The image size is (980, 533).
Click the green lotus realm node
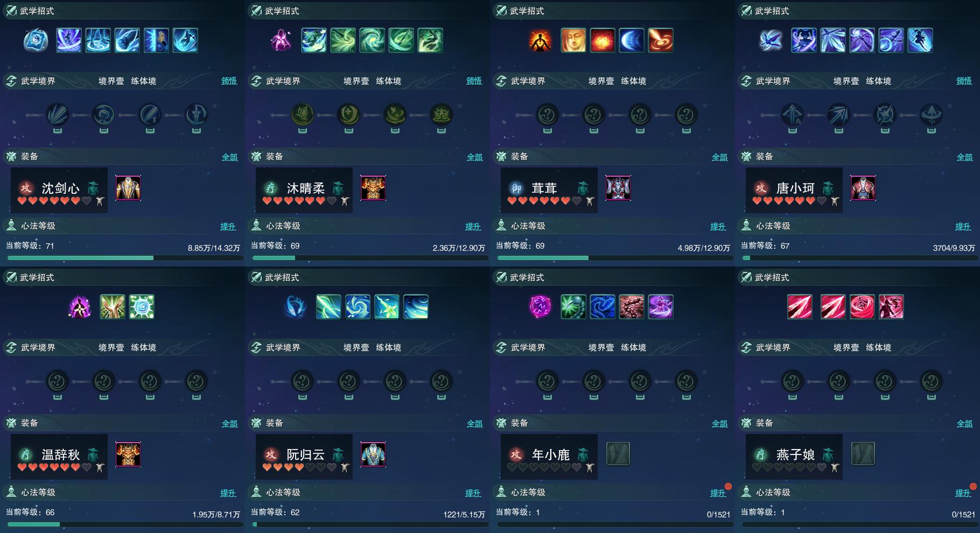pyautogui.click(x=302, y=115)
